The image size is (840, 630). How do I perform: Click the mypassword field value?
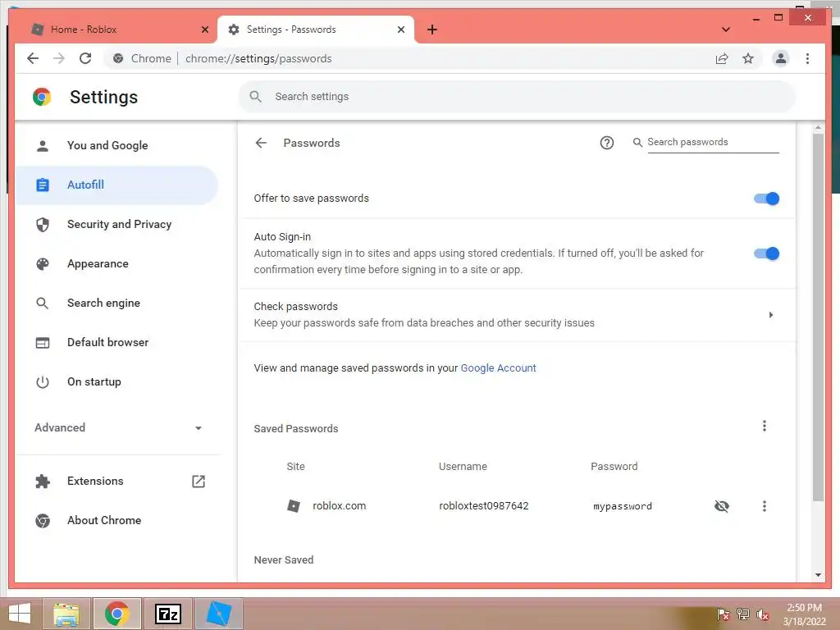623,506
